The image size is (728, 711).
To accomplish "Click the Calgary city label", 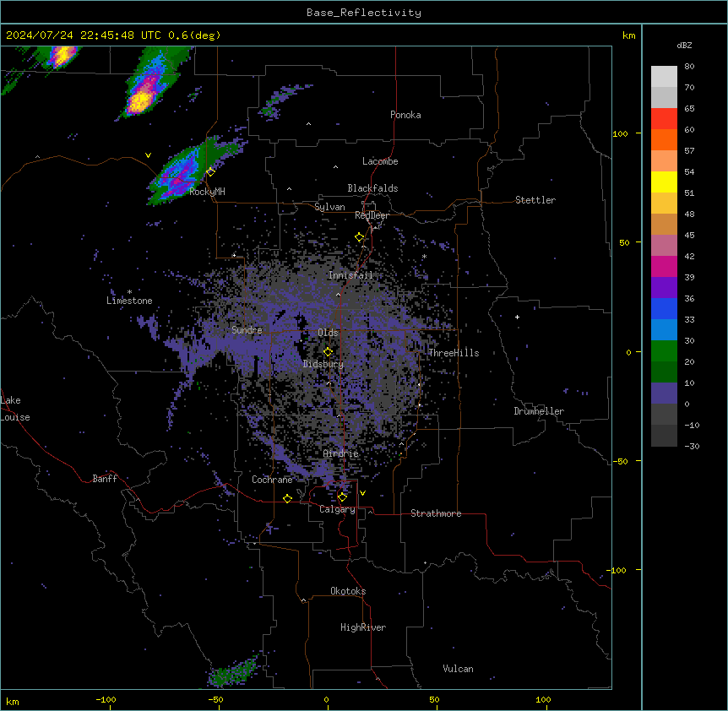I will (337, 509).
